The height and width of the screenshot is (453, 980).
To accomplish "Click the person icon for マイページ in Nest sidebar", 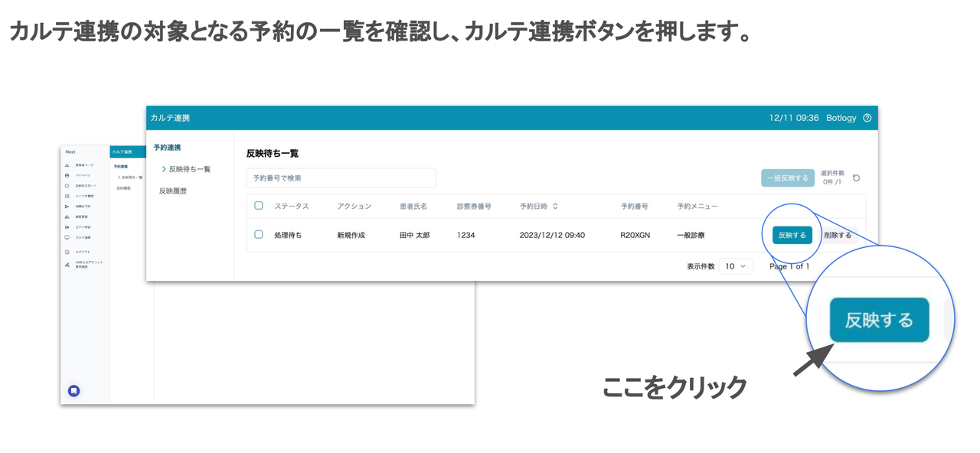I will tap(67, 175).
